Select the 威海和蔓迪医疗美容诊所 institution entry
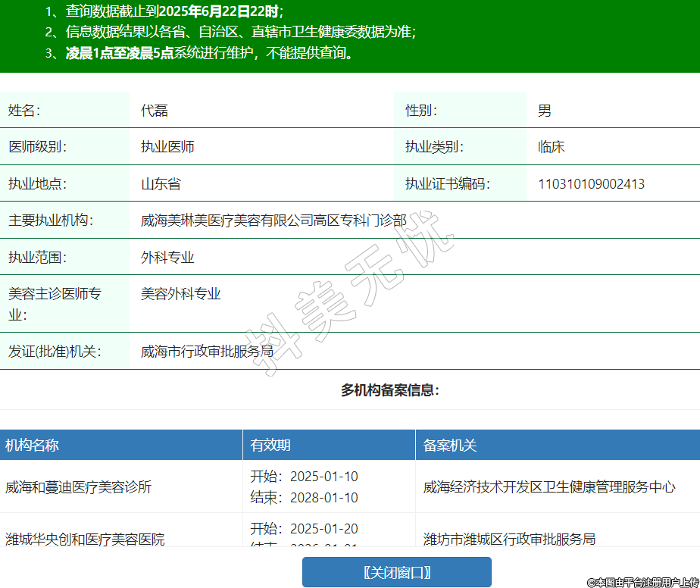This screenshot has width=700, height=588. pos(78,487)
